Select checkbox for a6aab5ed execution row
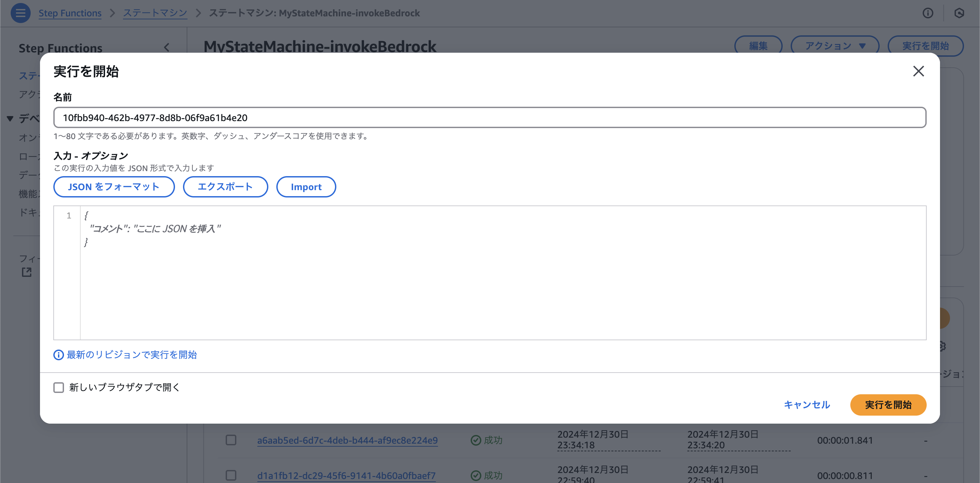Viewport: 980px width, 483px height. point(231,440)
